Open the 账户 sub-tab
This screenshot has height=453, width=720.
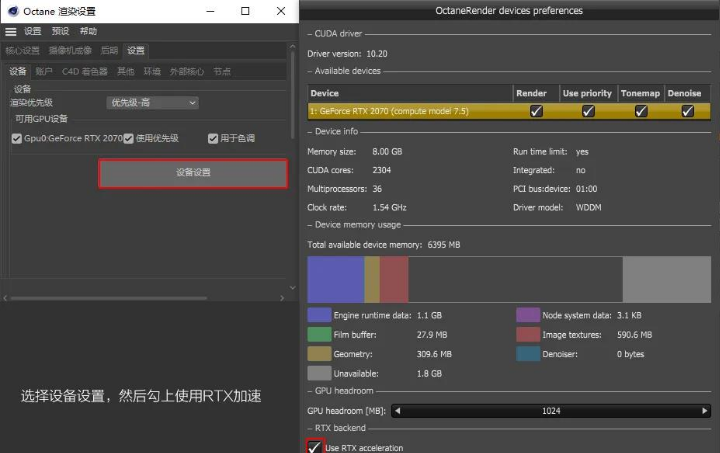[44, 71]
